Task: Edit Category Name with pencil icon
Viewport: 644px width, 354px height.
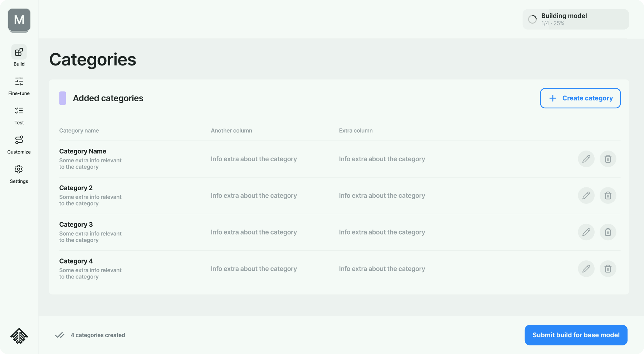Action: click(x=586, y=159)
